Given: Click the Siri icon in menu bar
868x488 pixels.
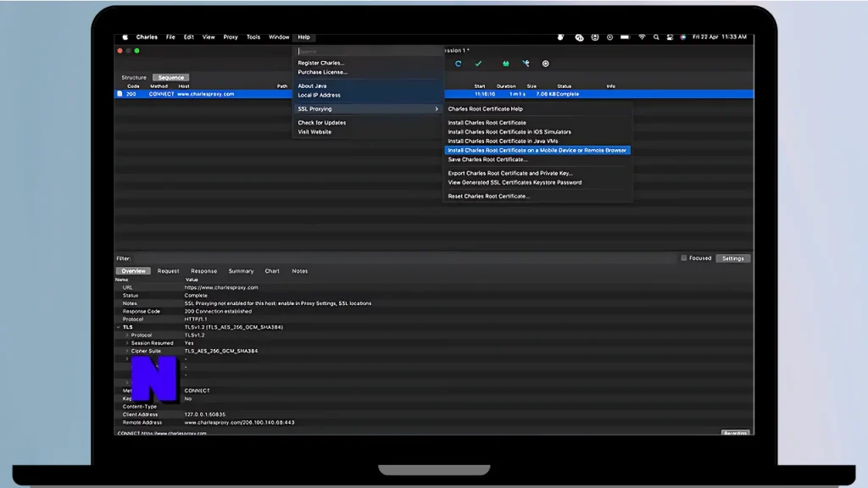Looking at the screenshot, I should 683,37.
